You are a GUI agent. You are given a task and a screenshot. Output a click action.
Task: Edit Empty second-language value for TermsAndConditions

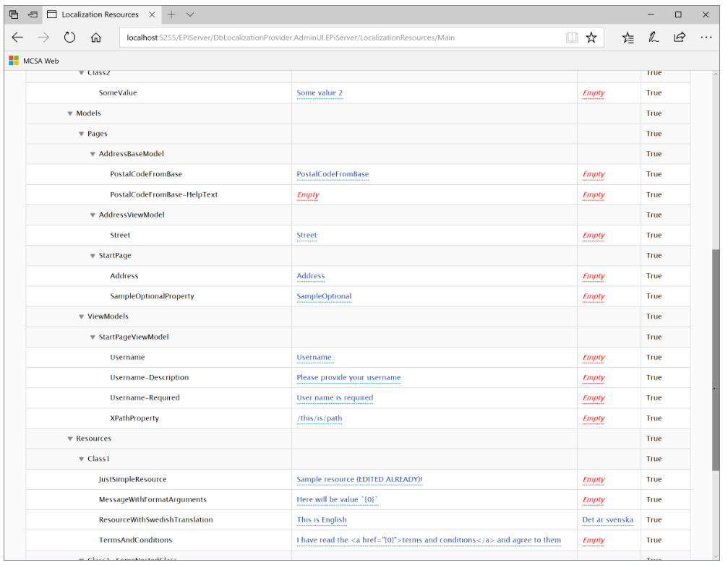(594, 540)
